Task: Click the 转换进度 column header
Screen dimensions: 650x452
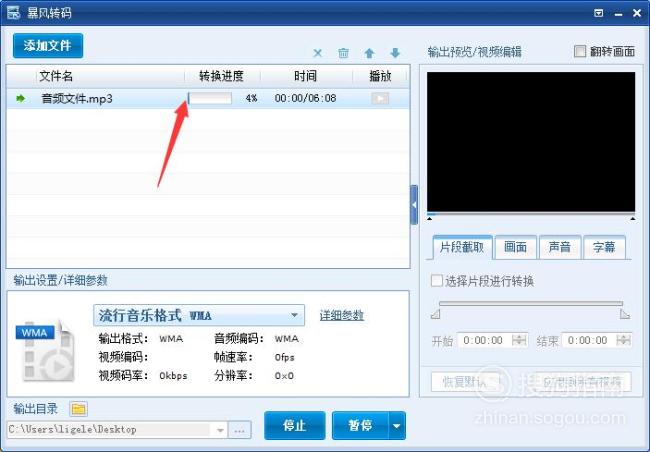Action: click(221, 76)
